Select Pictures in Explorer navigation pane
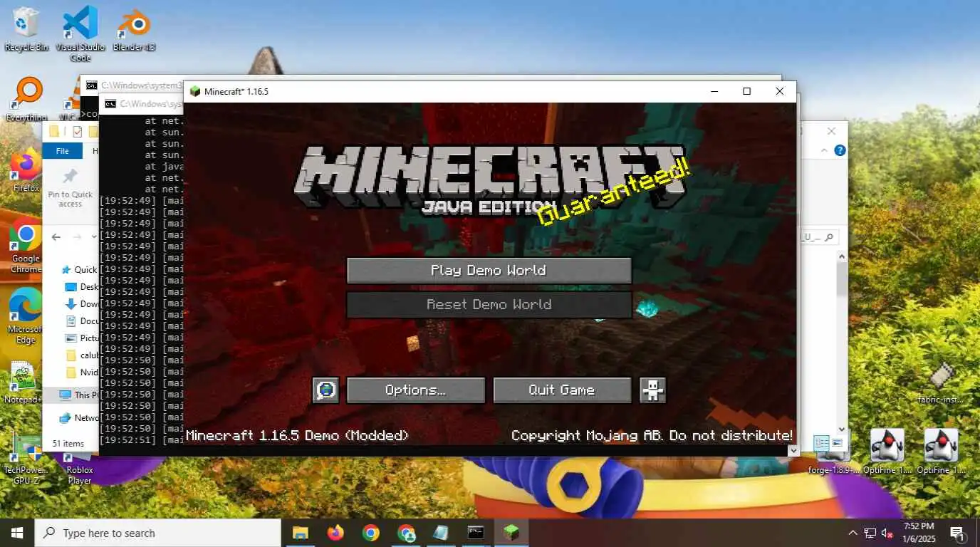The width and height of the screenshot is (980, 547). click(81, 338)
